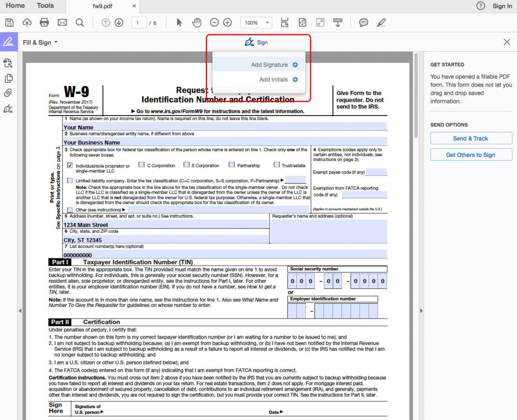Select the highlighter pen tool
The image size is (517, 420).
pyautogui.click(x=381, y=22)
